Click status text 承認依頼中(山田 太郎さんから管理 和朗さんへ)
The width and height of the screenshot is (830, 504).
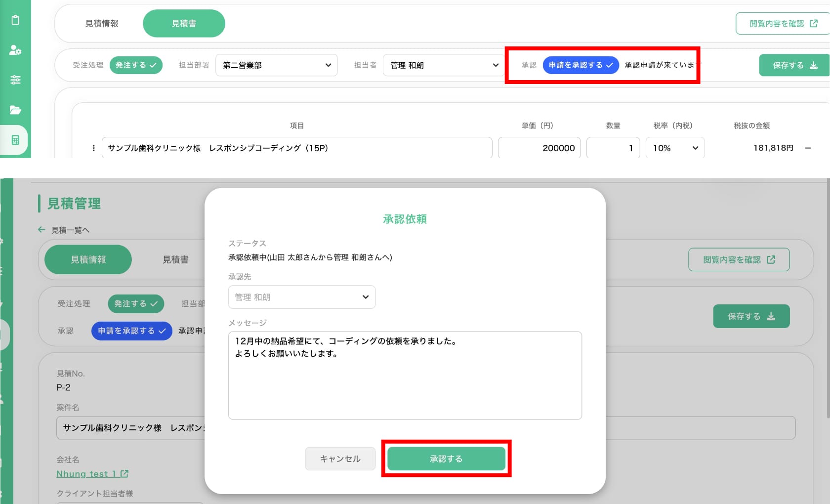(310, 257)
